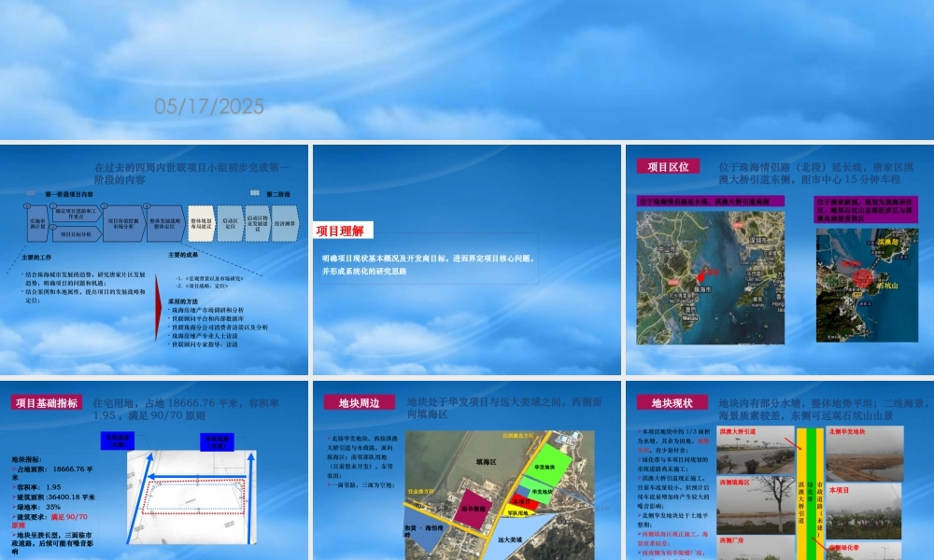Click the 主要的成果 heading text
934x560 pixels.
183,255
